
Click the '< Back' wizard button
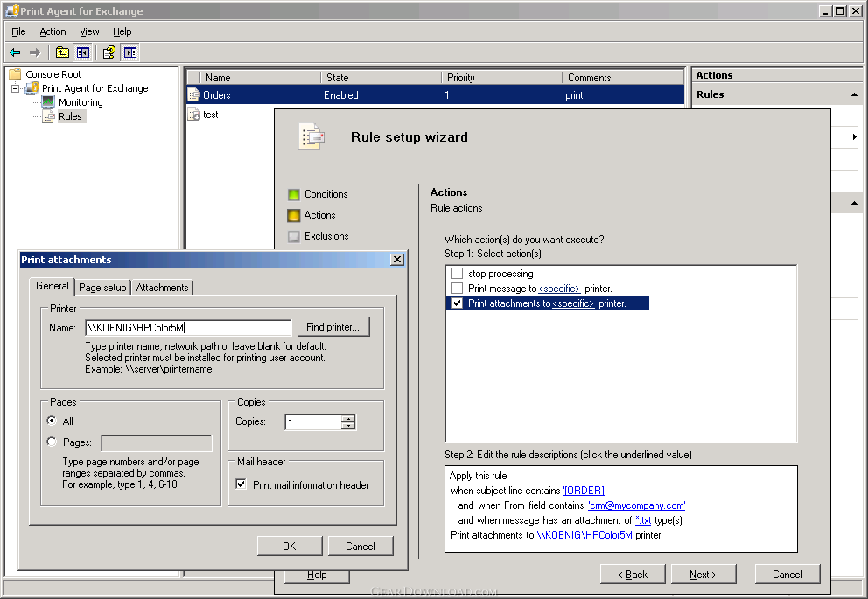(x=633, y=575)
